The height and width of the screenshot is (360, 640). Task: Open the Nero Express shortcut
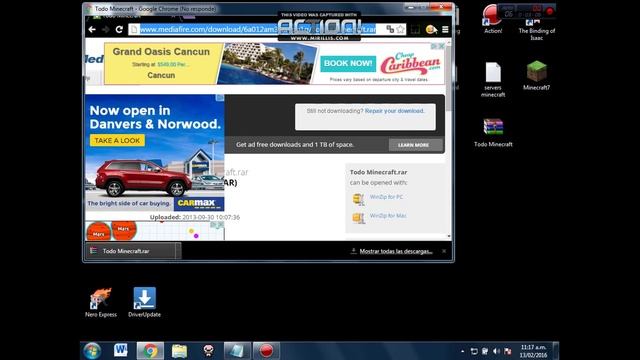(101, 302)
